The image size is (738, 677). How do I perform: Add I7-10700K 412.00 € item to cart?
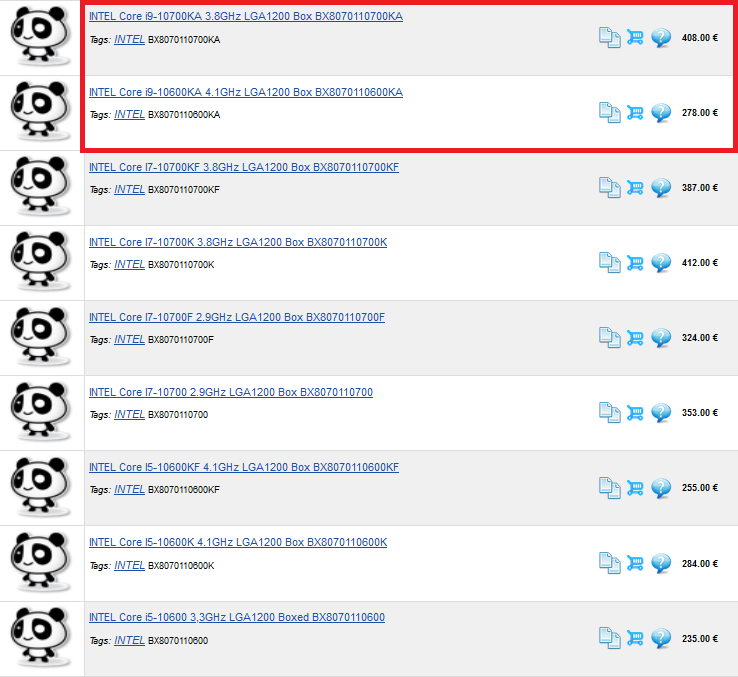635,263
